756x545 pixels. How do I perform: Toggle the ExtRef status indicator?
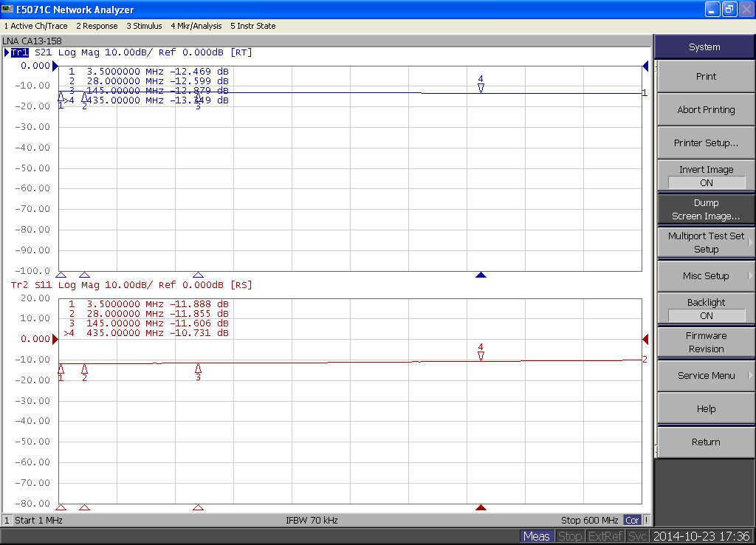(605, 536)
